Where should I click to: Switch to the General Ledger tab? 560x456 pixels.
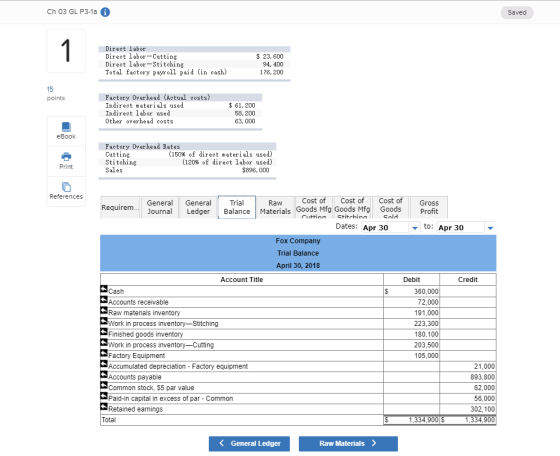(x=198, y=207)
